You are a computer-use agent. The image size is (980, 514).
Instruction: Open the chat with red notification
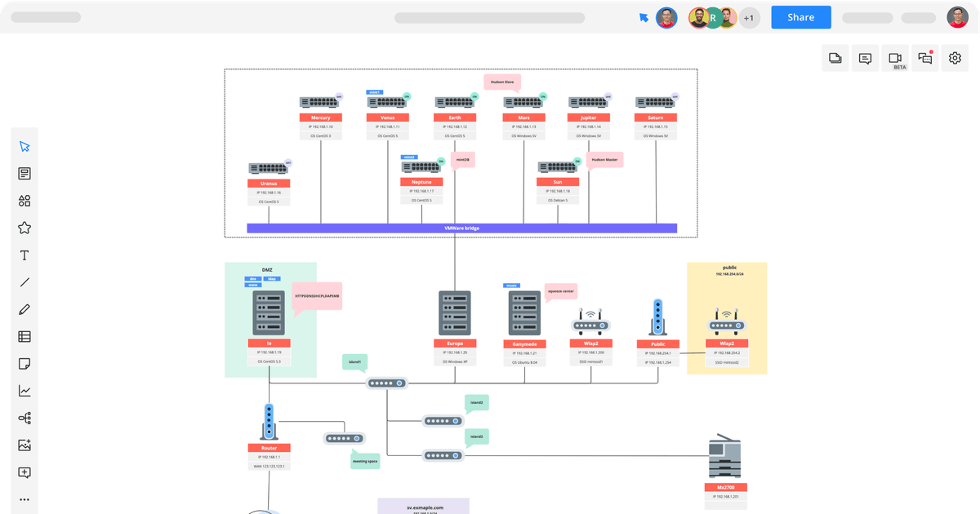click(925, 58)
